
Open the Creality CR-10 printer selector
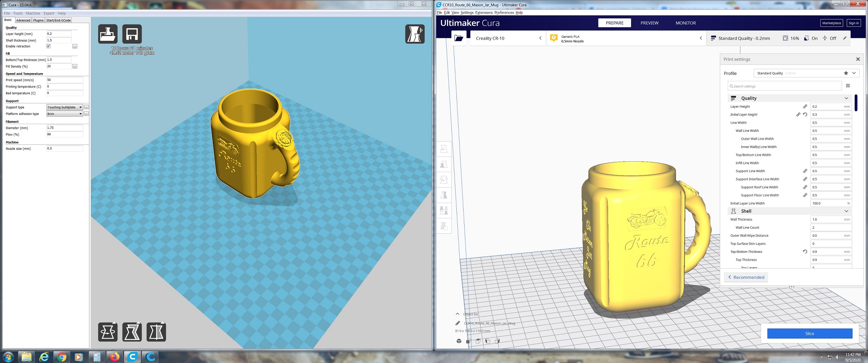click(x=508, y=38)
